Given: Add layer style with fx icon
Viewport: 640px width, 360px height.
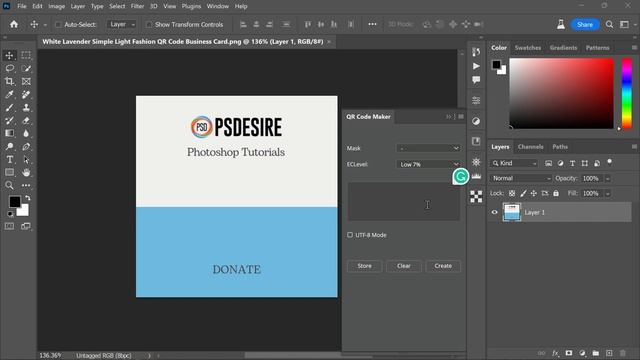Looking at the screenshot, I should [x=555, y=353].
